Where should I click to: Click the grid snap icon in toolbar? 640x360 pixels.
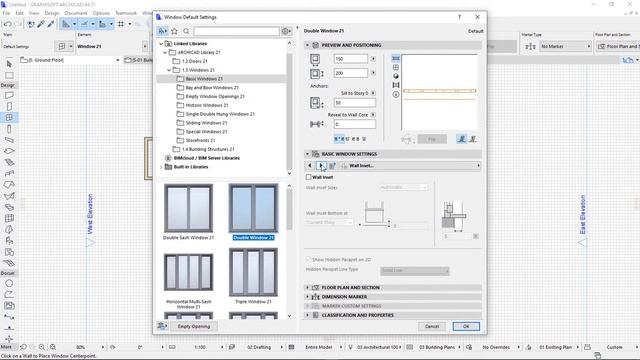pos(121,24)
